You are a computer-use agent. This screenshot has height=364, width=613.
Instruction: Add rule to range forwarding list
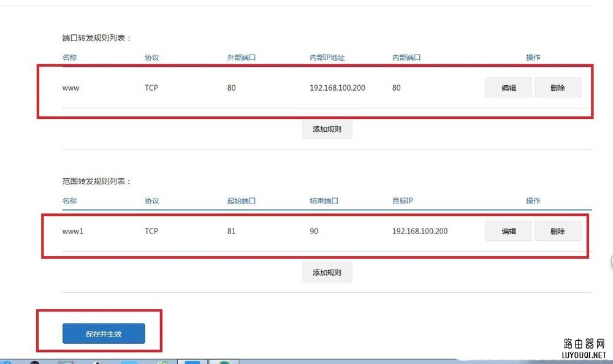[327, 272]
